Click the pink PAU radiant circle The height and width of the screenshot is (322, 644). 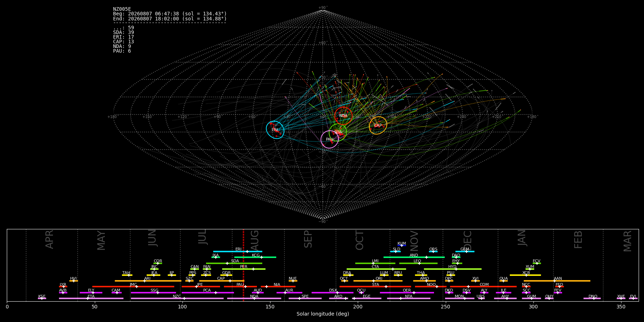[330, 140]
